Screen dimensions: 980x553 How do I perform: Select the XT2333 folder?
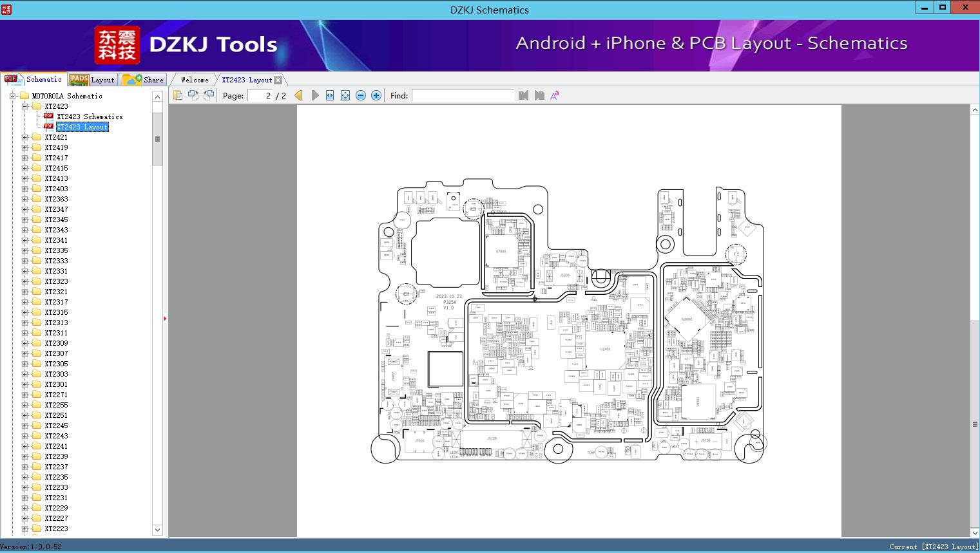(x=56, y=261)
